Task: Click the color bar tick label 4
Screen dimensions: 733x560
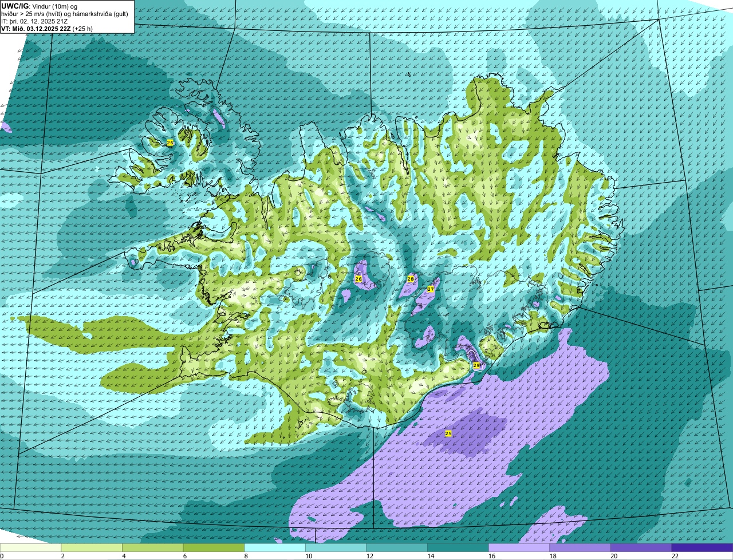Action: [124, 556]
